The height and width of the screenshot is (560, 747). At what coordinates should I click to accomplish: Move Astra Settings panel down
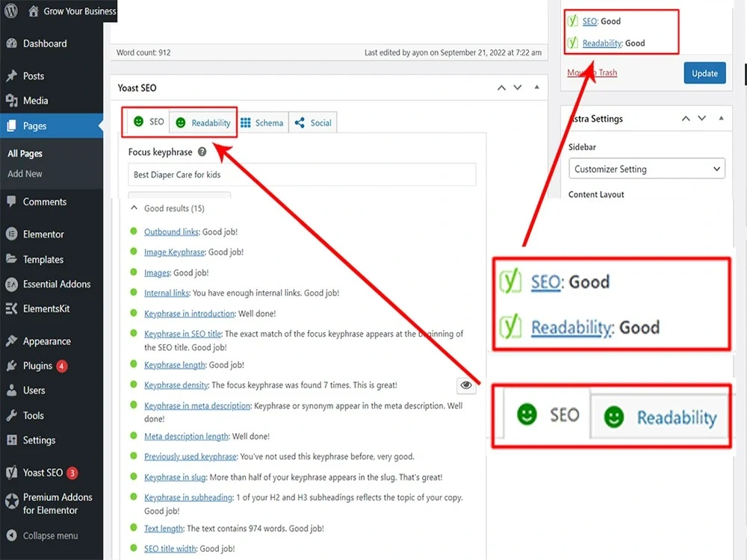coord(701,118)
